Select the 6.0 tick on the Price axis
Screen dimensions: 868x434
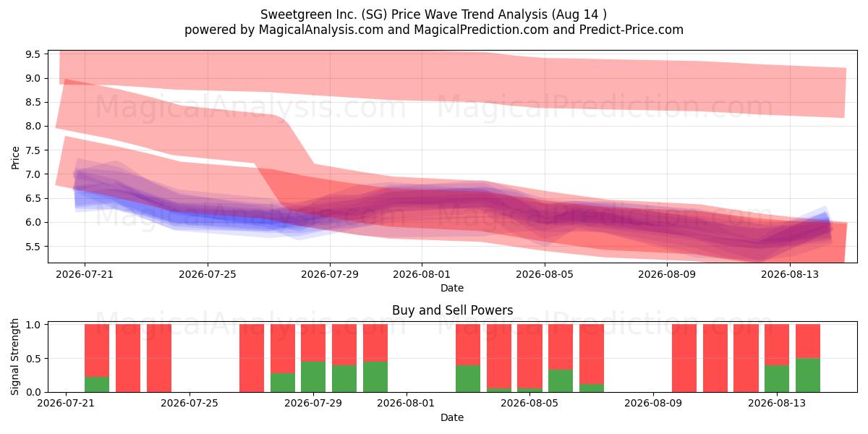point(34,222)
